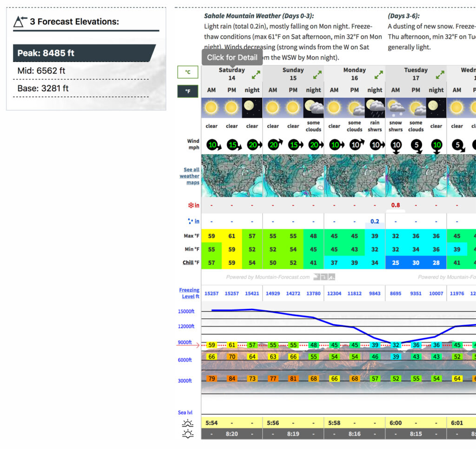This screenshot has width=476, height=449.
Task: Click the Saturday 14 day header
Action: tap(231, 74)
